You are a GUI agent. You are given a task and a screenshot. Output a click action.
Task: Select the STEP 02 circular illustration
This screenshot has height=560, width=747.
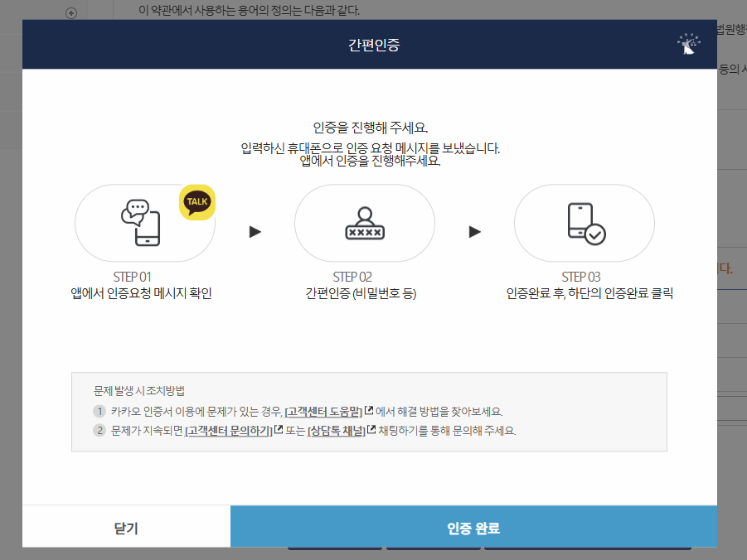[365, 222]
